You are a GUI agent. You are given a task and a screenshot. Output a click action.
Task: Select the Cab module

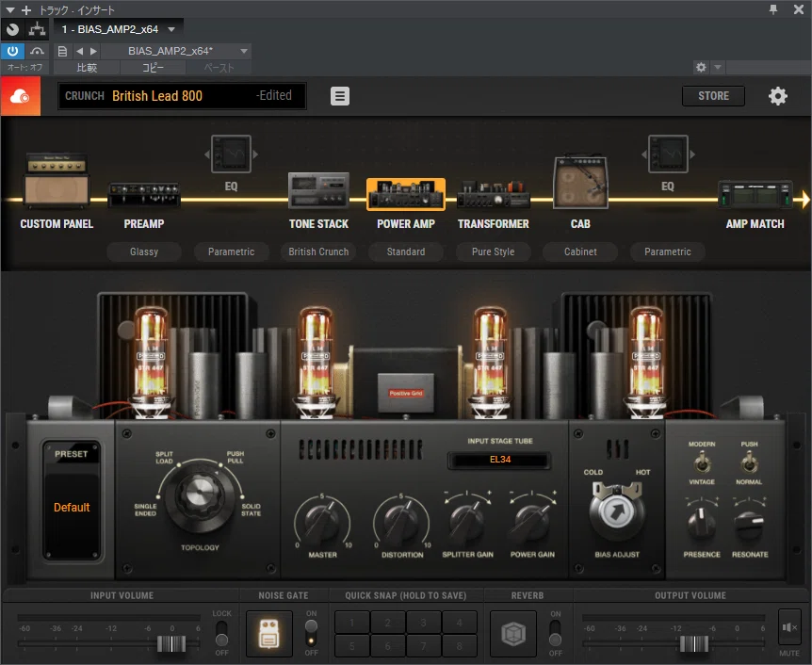580,183
